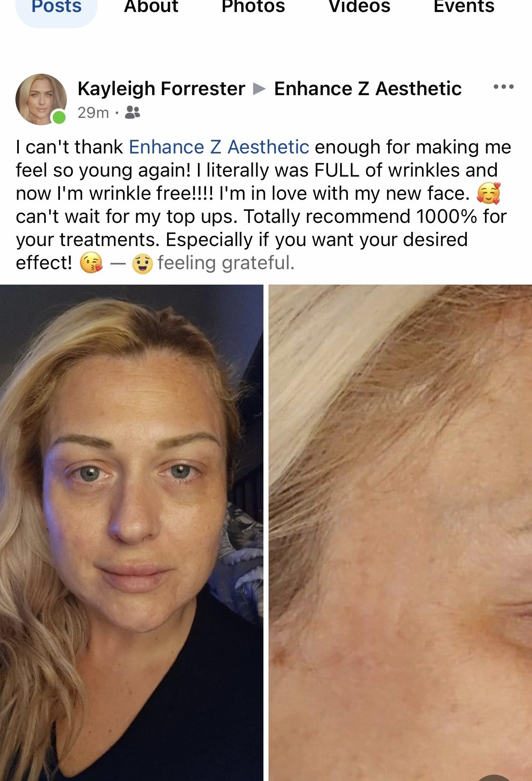This screenshot has width=532, height=781.
Task: Tap the friends audience icon beside 29m
Action: click(x=132, y=113)
